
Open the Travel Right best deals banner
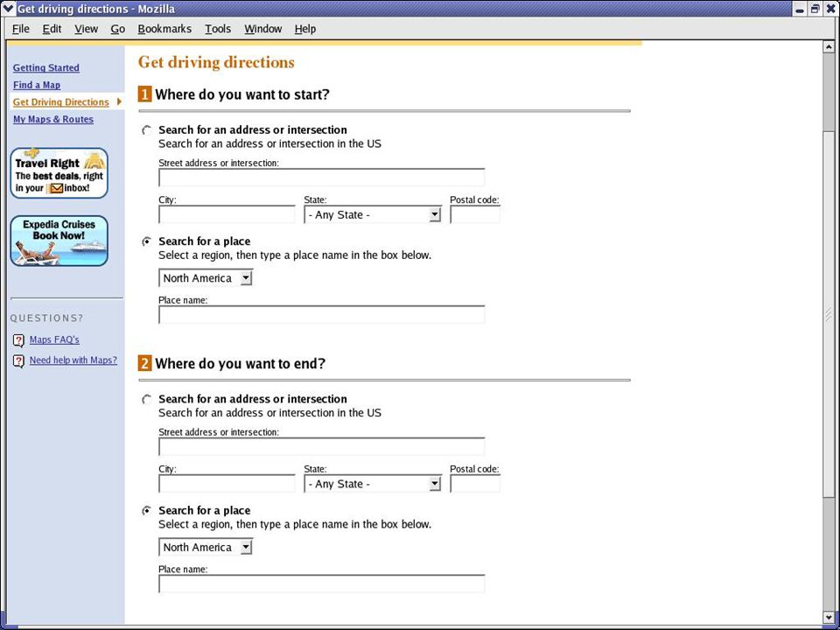click(59, 173)
